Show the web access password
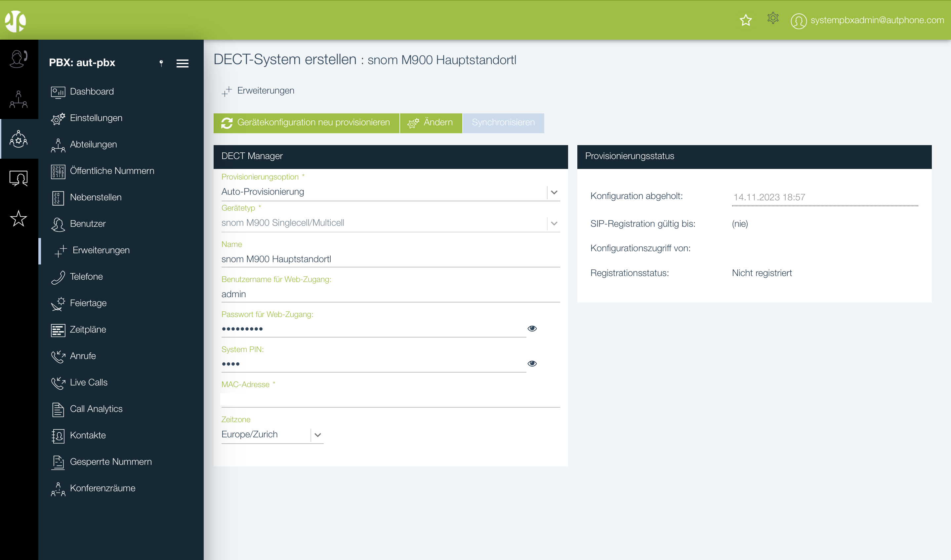 pyautogui.click(x=532, y=328)
